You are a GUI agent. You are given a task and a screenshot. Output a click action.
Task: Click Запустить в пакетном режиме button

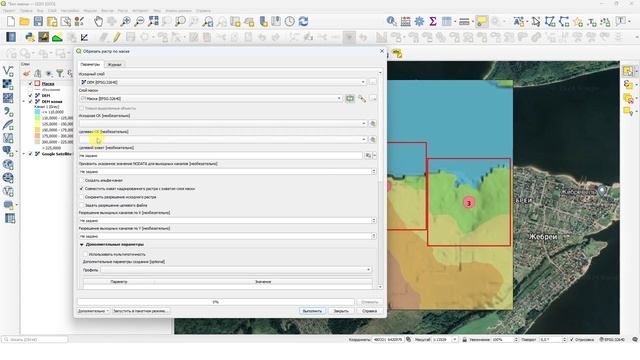[x=140, y=311]
